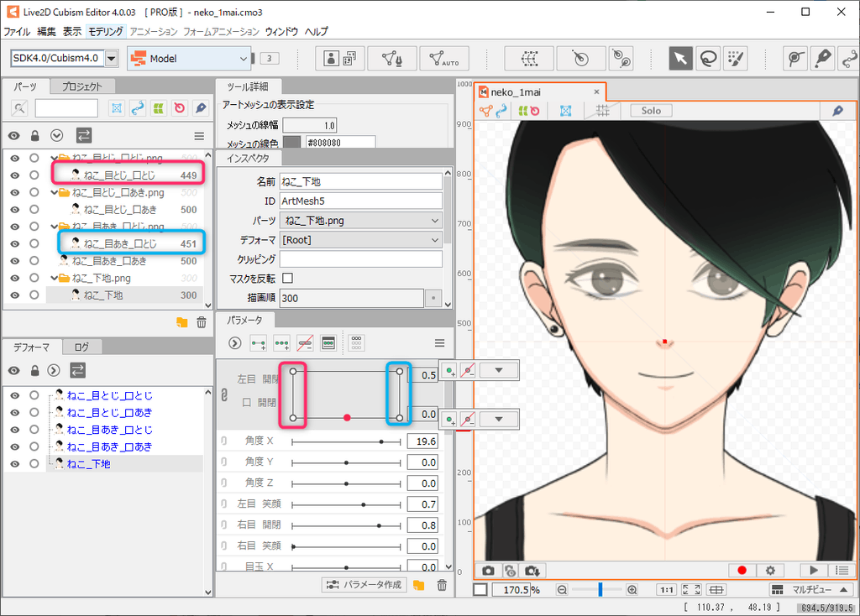Click the パラメータ作成 button
Viewport: 860px width, 616px height.
(x=364, y=585)
